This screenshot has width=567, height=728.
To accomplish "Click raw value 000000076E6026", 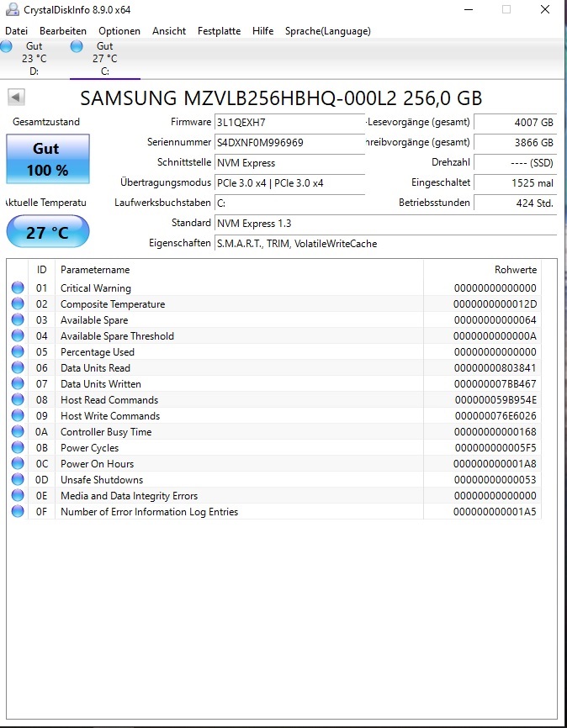I will click(495, 416).
